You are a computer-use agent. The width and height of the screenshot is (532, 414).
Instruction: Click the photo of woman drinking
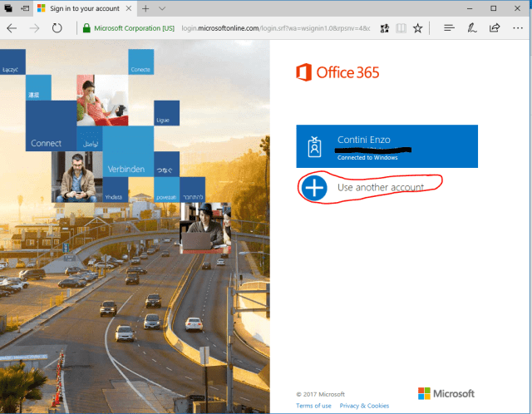(102, 100)
